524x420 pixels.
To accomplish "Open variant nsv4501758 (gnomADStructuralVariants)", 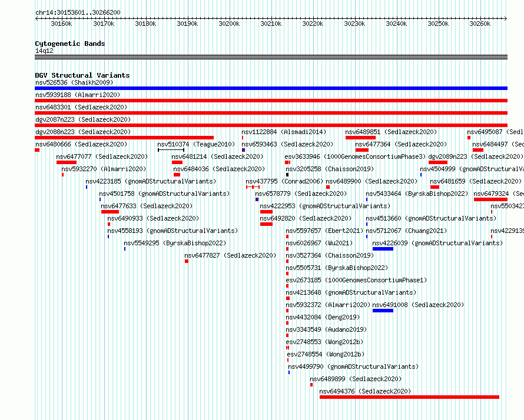I will (x=164, y=194).
